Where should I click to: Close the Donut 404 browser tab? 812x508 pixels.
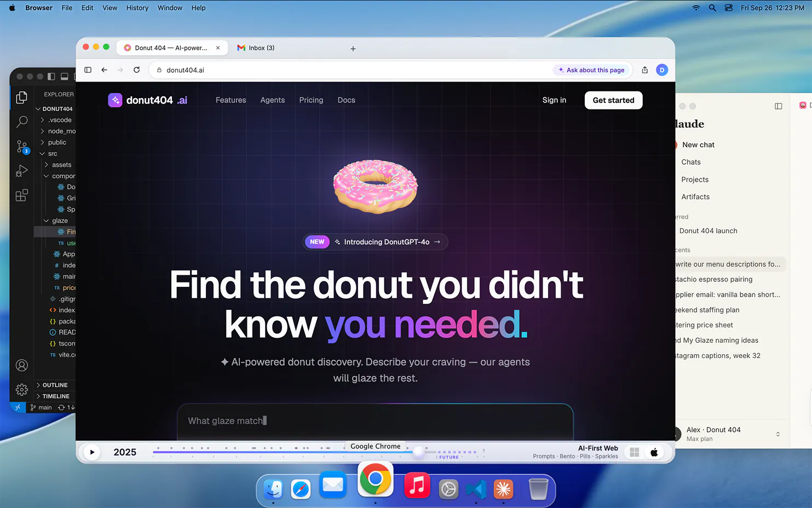coord(218,48)
